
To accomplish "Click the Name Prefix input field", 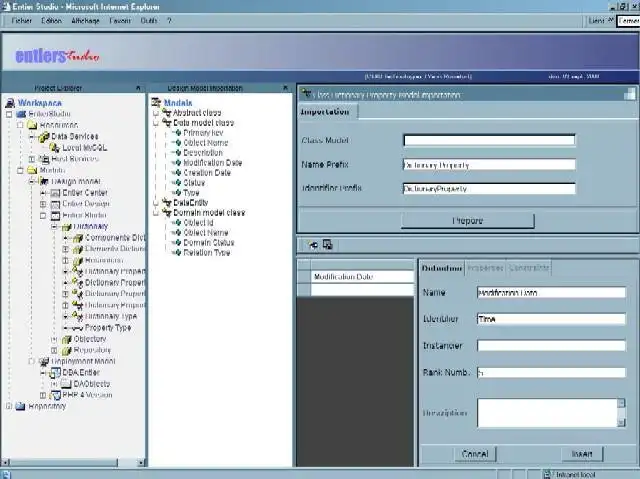I will [x=489, y=165].
